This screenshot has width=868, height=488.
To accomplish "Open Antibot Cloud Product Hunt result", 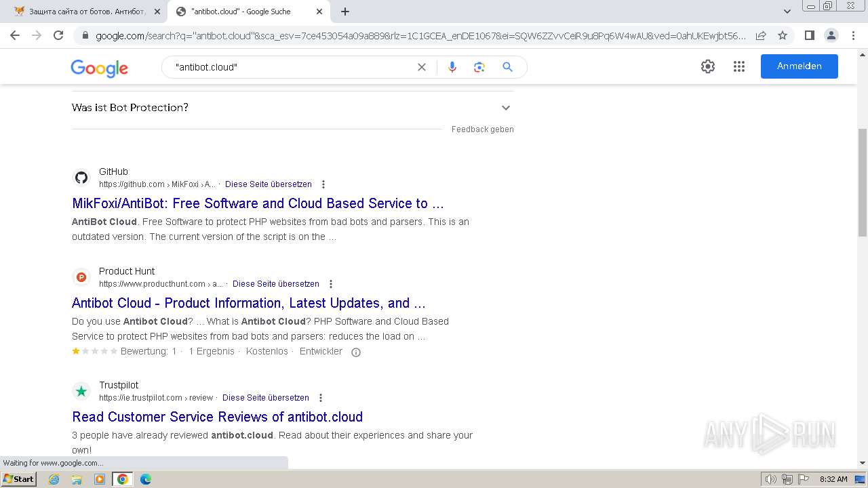I will [249, 303].
